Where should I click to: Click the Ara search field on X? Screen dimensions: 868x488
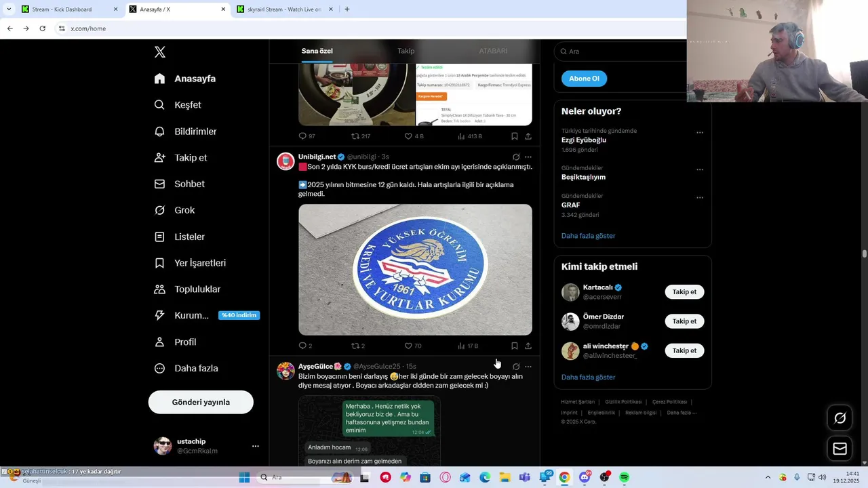point(620,52)
